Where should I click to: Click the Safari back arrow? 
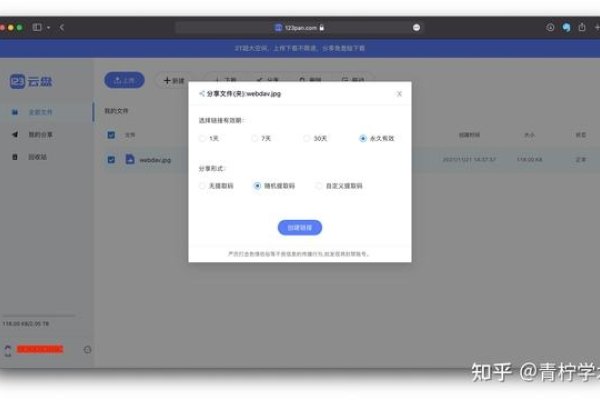point(62,27)
